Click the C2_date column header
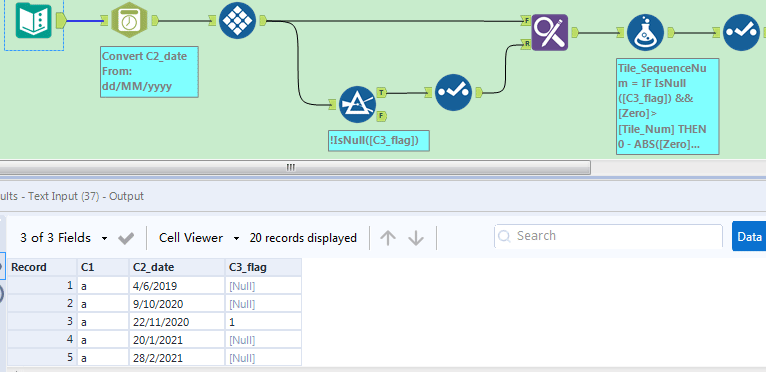The height and width of the screenshot is (372, 766). tap(177, 267)
